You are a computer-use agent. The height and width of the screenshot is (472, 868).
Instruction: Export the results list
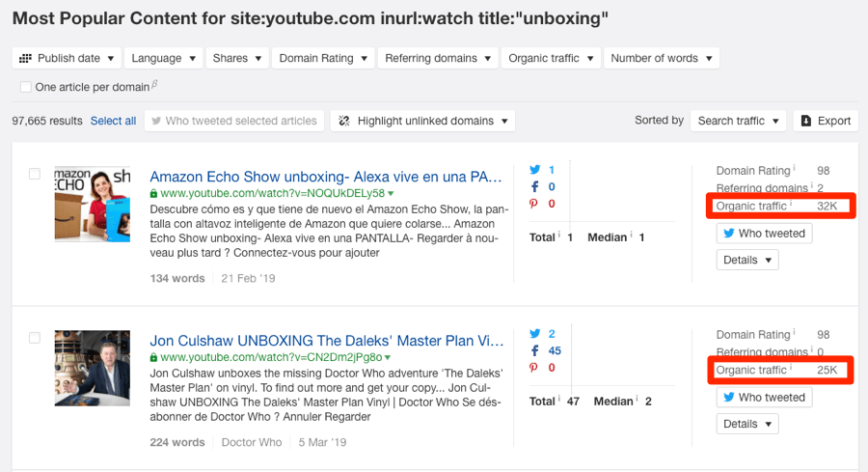click(826, 121)
